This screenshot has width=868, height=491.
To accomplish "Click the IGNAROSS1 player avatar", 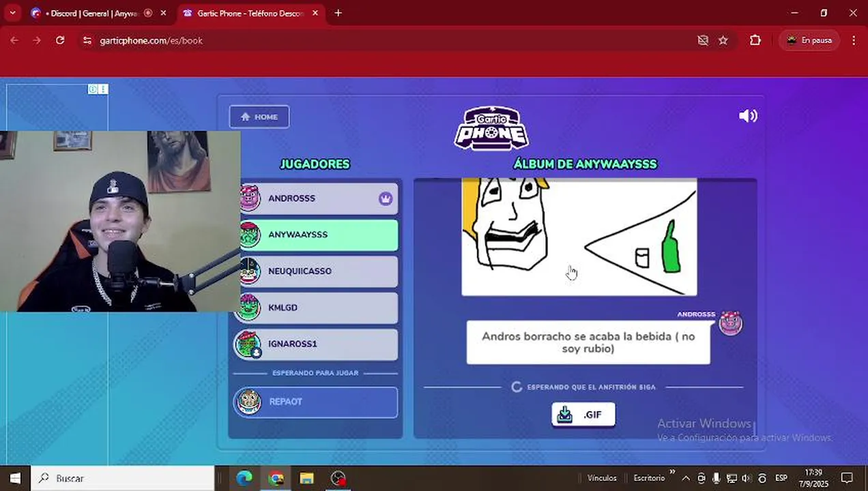I will point(248,344).
